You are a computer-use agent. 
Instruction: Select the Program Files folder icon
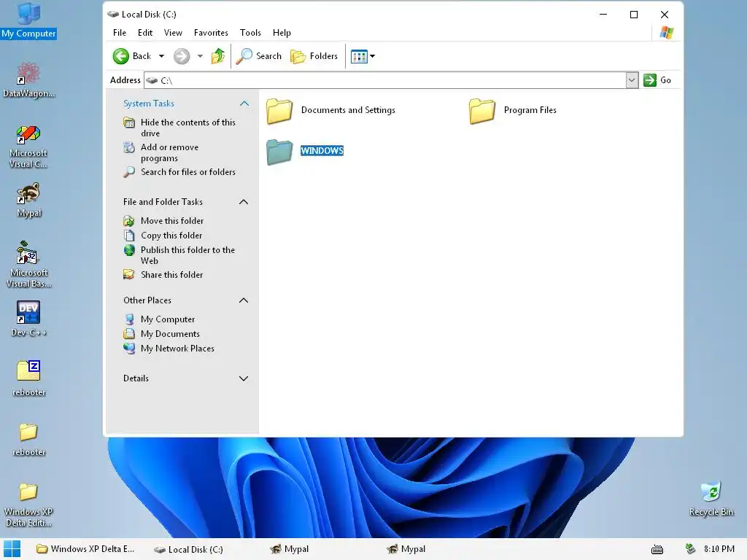click(x=482, y=111)
